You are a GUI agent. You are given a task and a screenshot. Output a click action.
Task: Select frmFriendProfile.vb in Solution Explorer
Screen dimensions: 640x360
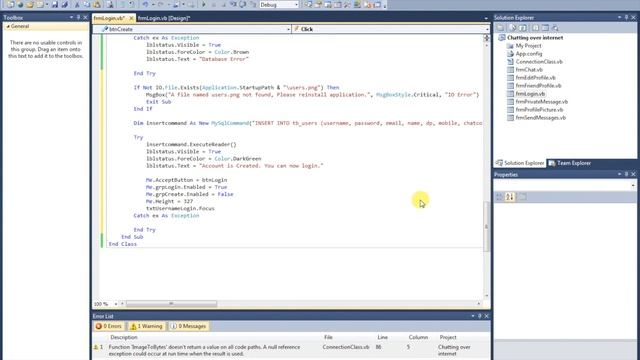click(x=538, y=86)
